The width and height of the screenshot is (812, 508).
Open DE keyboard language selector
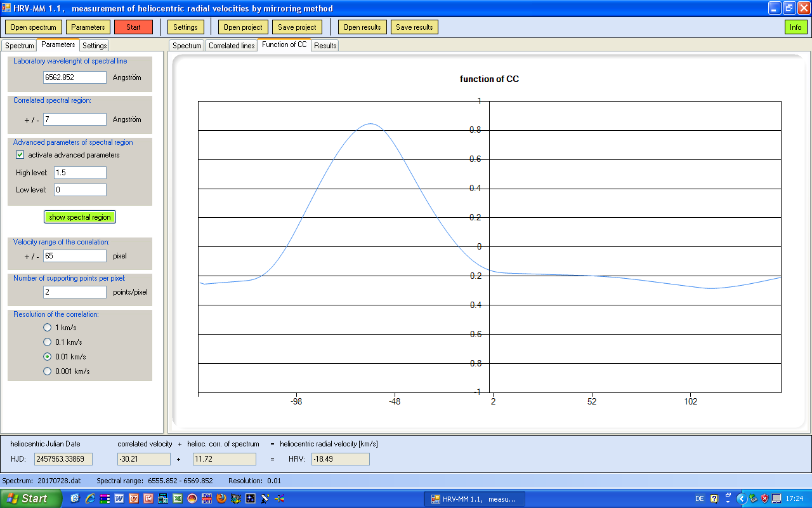pos(699,498)
